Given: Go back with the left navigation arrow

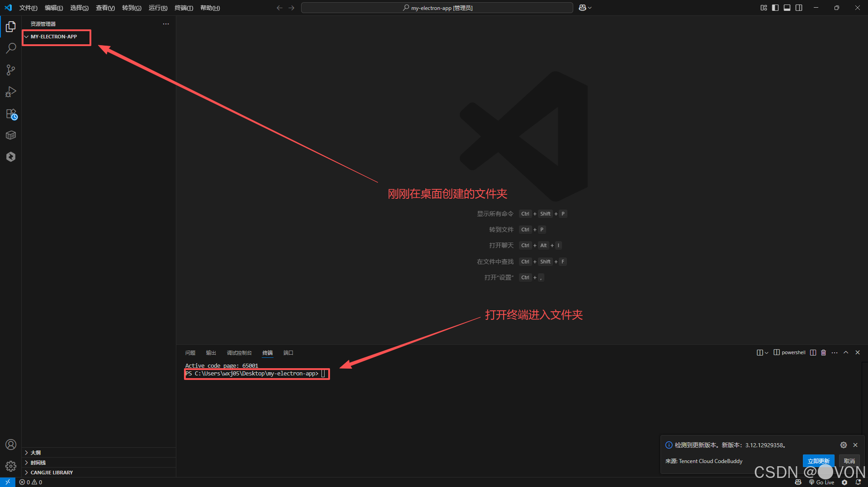Looking at the screenshot, I should pos(279,8).
